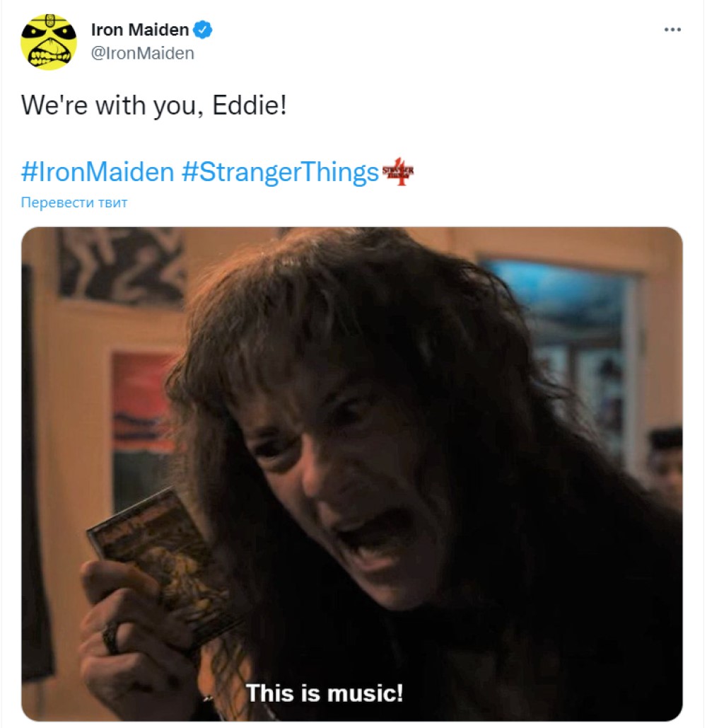The width and height of the screenshot is (707, 728).
Task: Click the Stranger Things 4 hashtag emoji
Action: [x=398, y=172]
